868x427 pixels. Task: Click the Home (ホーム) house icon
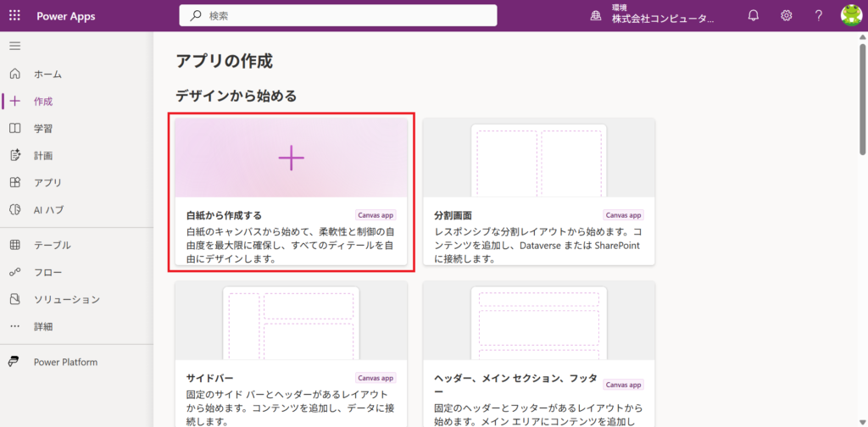tap(15, 74)
